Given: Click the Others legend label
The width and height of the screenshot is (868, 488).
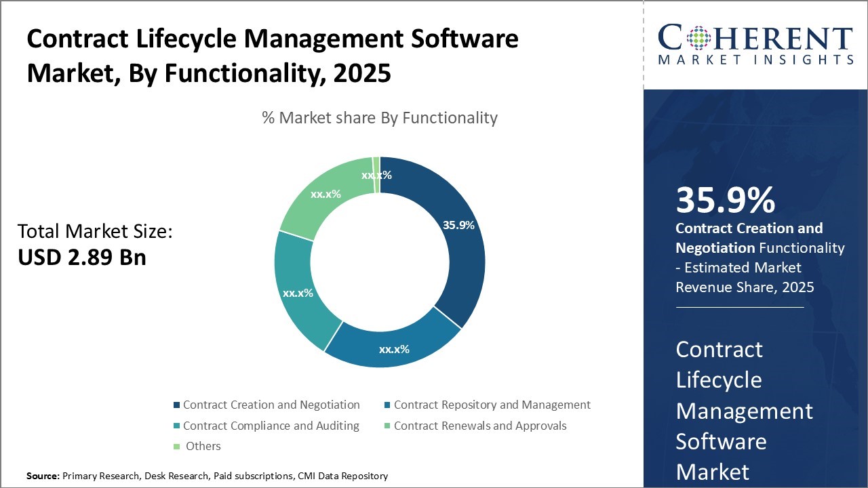Looking at the screenshot, I should tap(203, 447).
